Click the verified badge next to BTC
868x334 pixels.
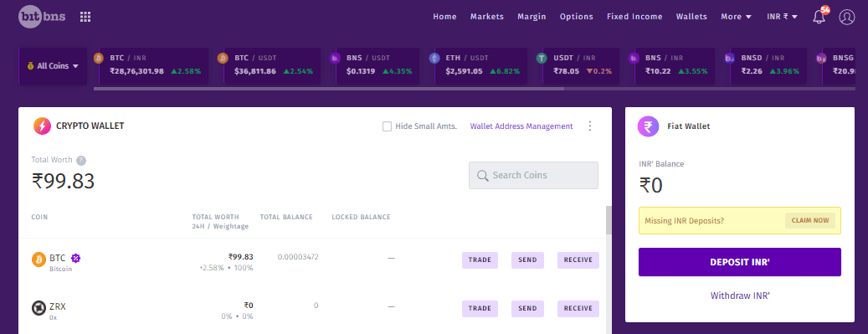(x=76, y=258)
